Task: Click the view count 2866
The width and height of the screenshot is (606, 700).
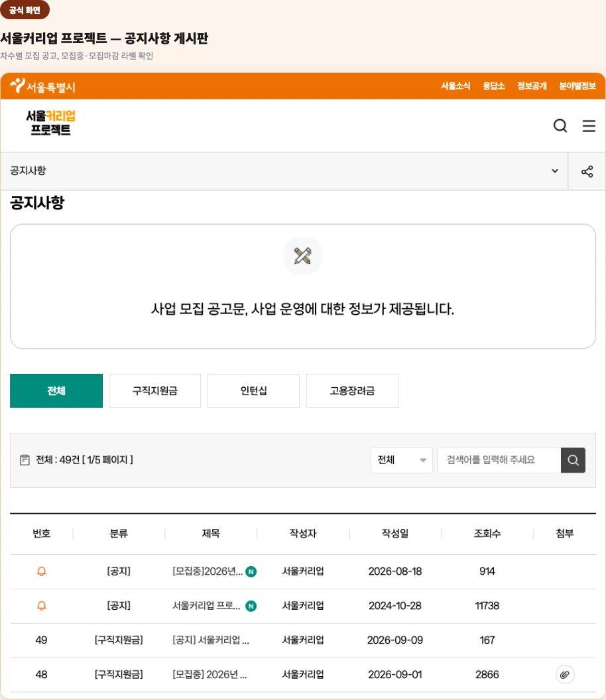Action: tap(487, 674)
